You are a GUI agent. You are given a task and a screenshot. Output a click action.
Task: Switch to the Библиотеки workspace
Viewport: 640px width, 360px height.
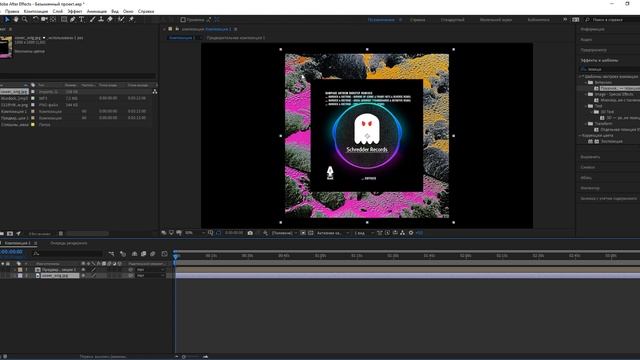(538, 20)
